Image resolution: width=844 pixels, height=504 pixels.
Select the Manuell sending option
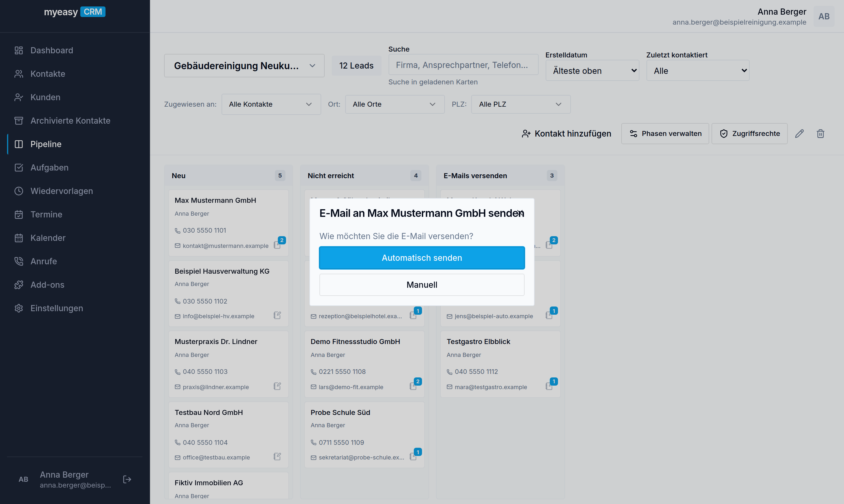click(422, 285)
